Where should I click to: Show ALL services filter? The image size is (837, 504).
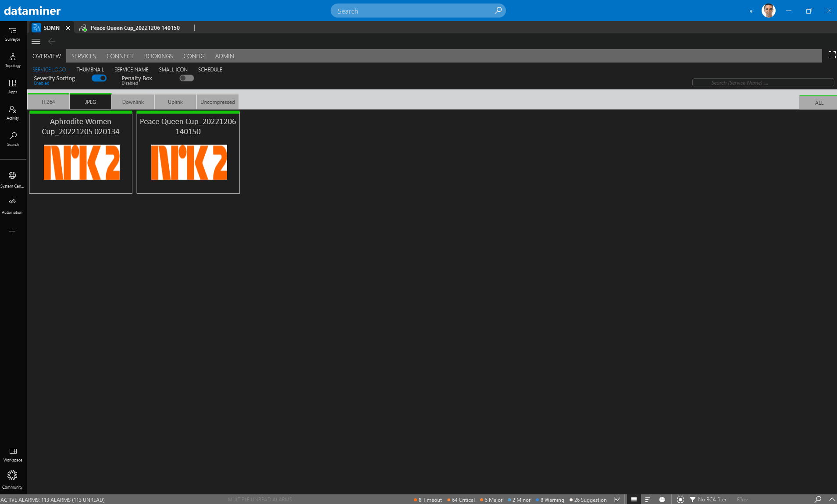pyautogui.click(x=819, y=103)
